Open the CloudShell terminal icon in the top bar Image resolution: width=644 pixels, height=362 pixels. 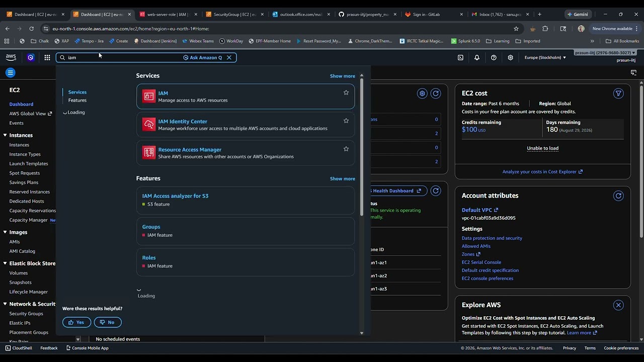coord(460,57)
